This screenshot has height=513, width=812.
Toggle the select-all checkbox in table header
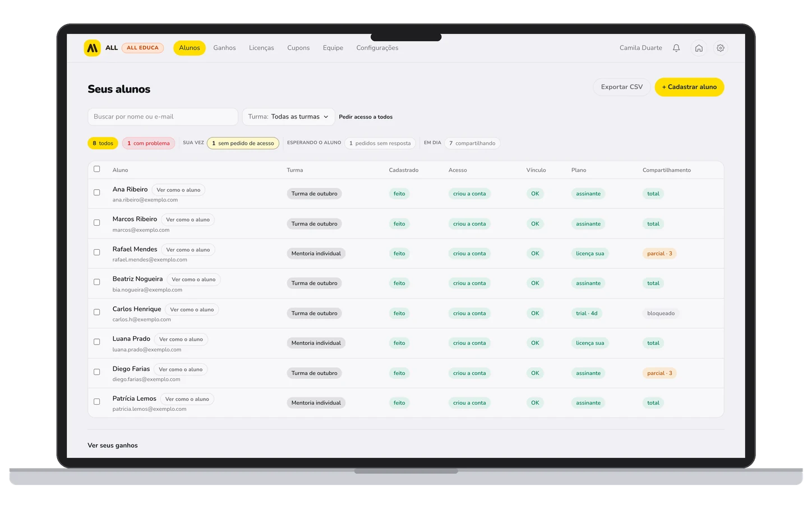tap(96, 169)
